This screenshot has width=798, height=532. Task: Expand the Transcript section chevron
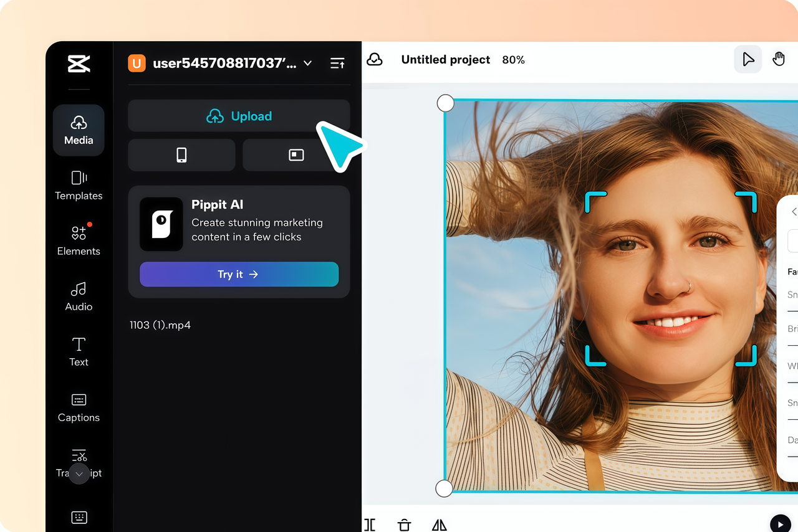(79, 473)
